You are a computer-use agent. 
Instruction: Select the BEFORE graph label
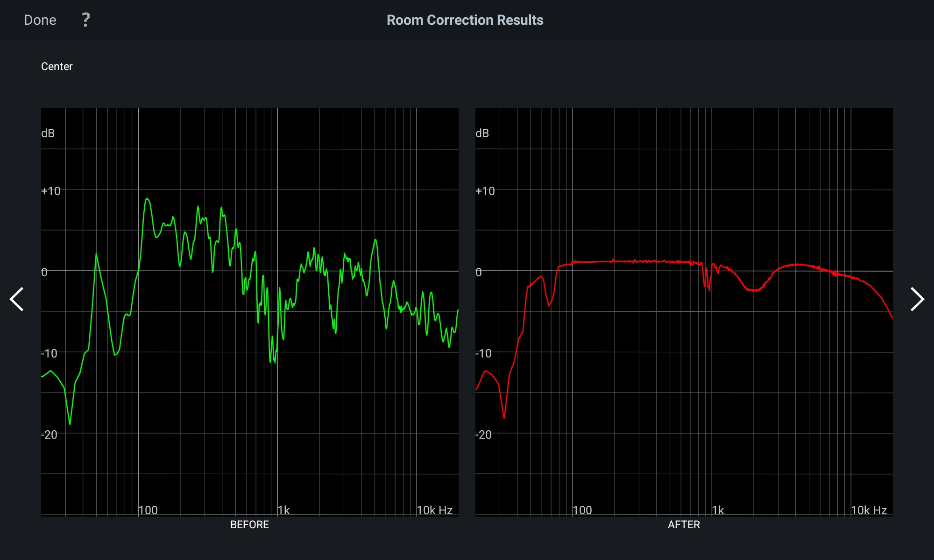pyautogui.click(x=249, y=525)
